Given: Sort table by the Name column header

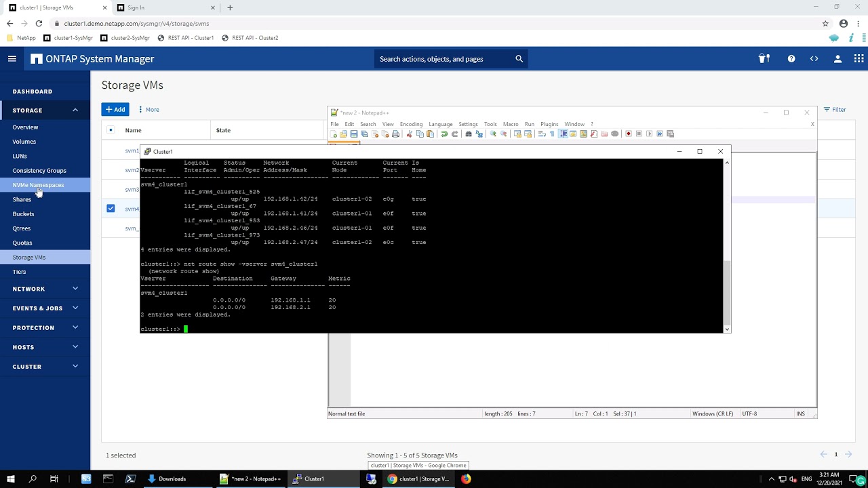Looking at the screenshot, I should tap(133, 130).
